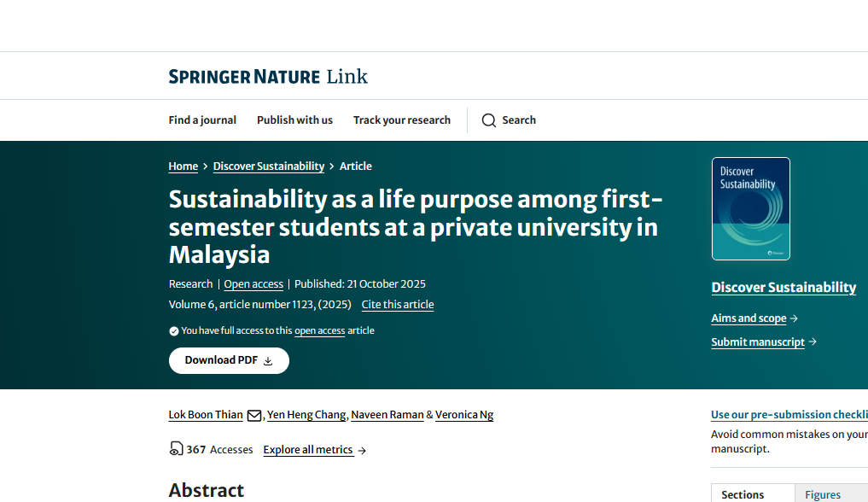This screenshot has width=868, height=502.
Task: Follow the Discover Sustainability journal link
Action: coord(784,287)
